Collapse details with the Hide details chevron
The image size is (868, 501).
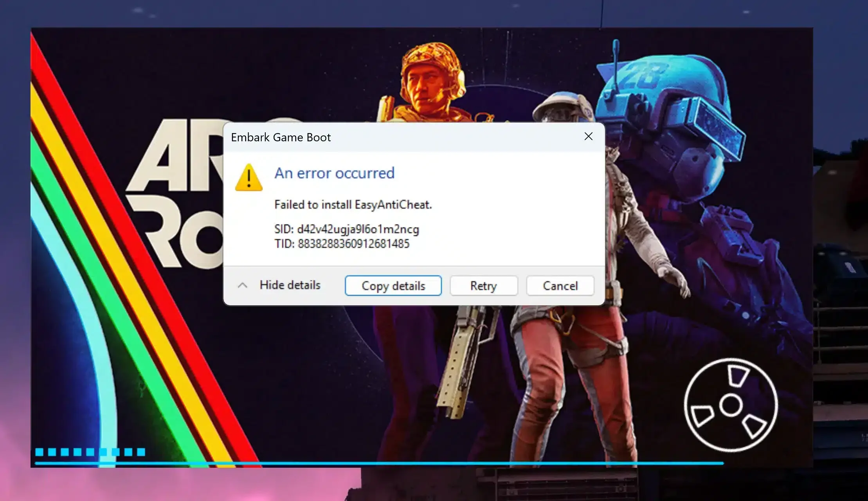[243, 285]
